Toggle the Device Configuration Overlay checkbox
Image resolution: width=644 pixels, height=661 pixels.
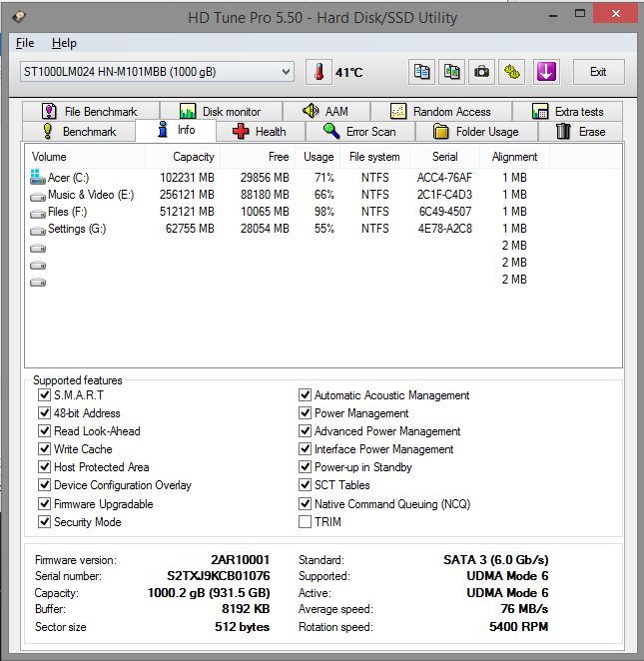point(44,485)
